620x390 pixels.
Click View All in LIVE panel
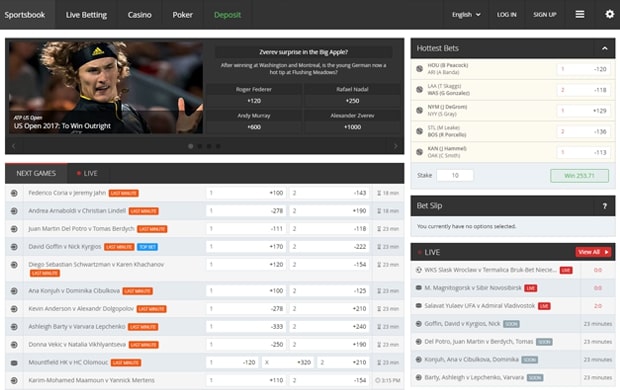coord(594,252)
